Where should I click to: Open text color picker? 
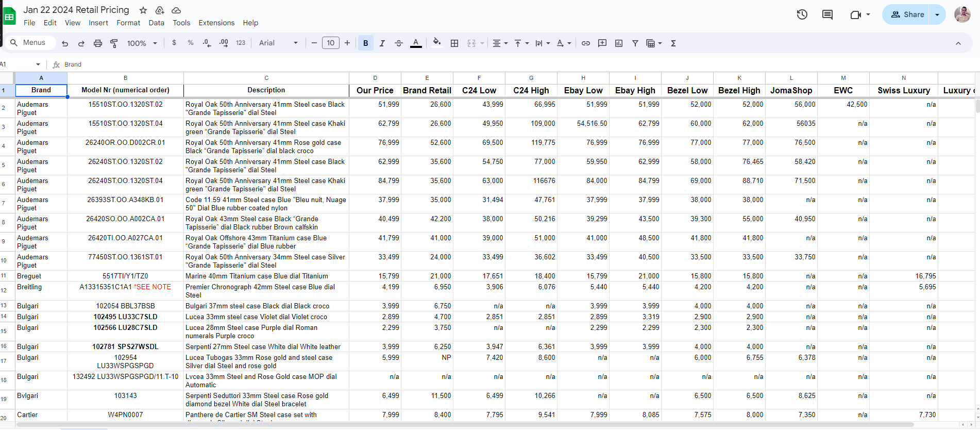[416, 43]
